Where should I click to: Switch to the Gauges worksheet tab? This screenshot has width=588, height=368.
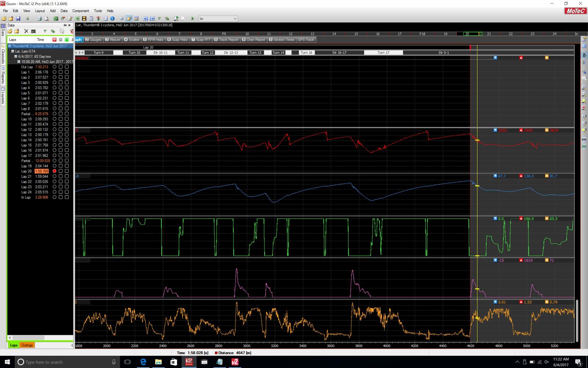pos(93,40)
